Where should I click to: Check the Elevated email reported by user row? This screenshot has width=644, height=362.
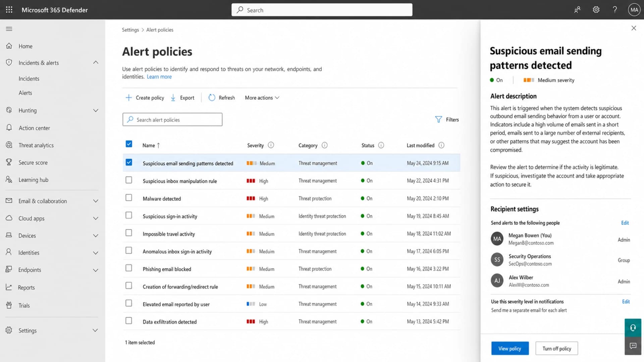[x=129, y=303]
